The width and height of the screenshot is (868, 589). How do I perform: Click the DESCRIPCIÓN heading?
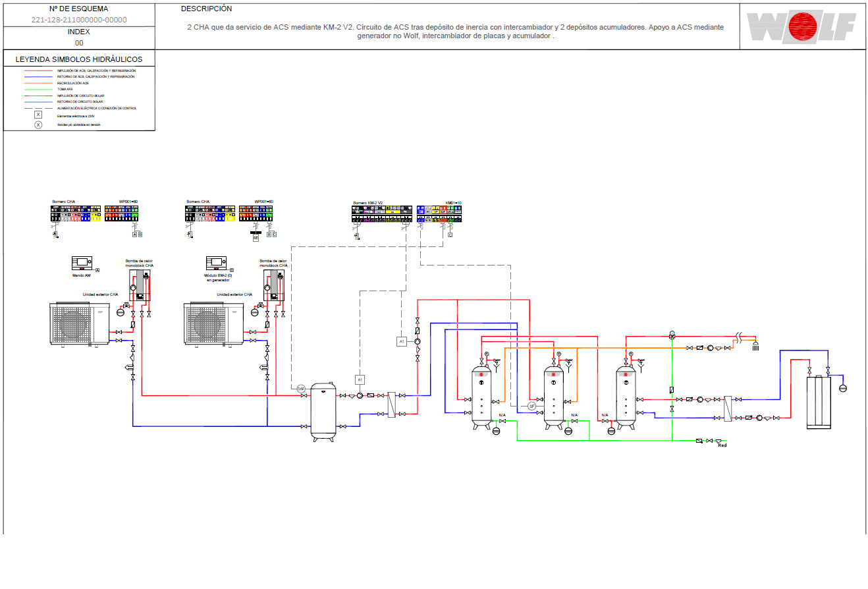coord(207,9)
